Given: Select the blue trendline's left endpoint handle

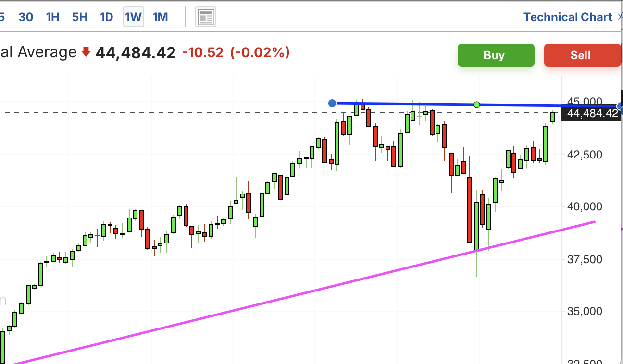Looking at the screenshot, I should click(x=332, y=103).
